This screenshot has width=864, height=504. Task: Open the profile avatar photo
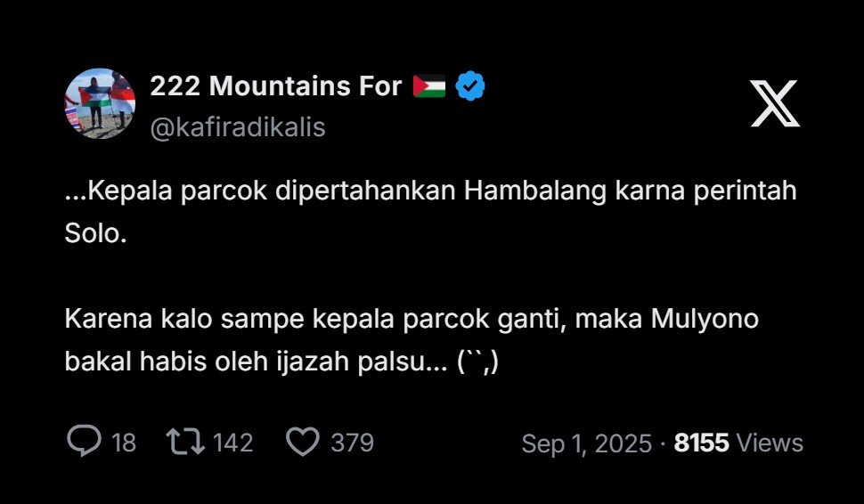(x=100, y=103)
